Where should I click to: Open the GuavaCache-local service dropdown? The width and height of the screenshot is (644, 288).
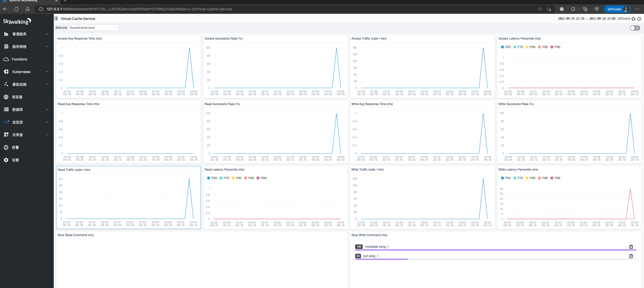tap(93, 28)
